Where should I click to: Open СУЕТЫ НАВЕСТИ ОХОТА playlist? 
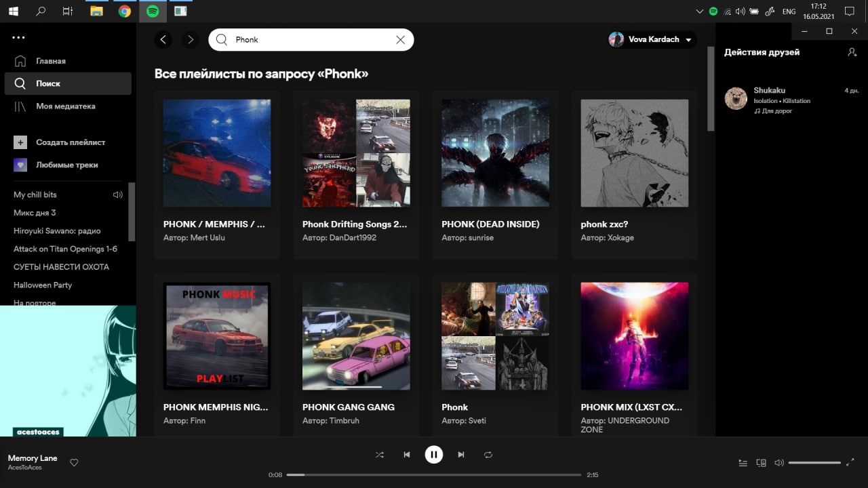click(x=61, y=267)
